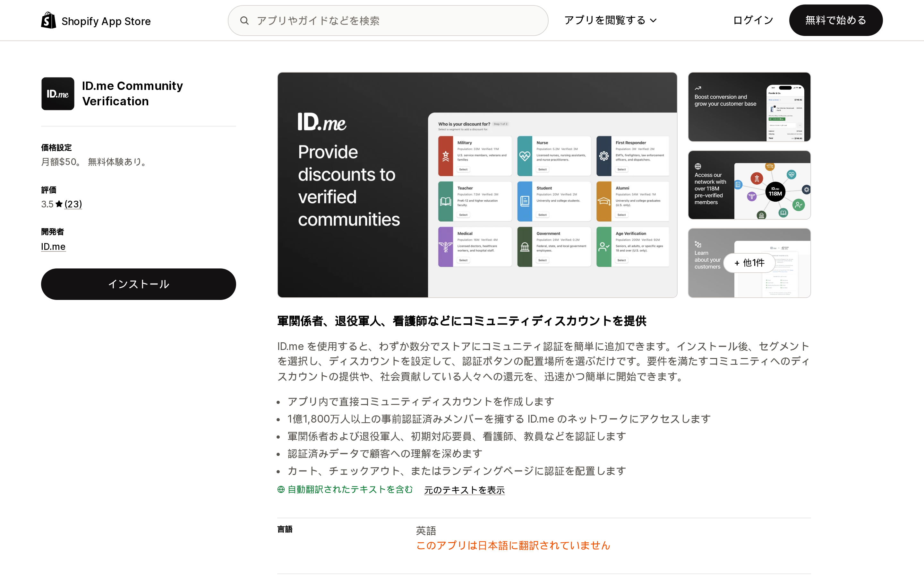924x578 pixels.
Task: Click the 無料で始める button
Action: click(835, 20)
